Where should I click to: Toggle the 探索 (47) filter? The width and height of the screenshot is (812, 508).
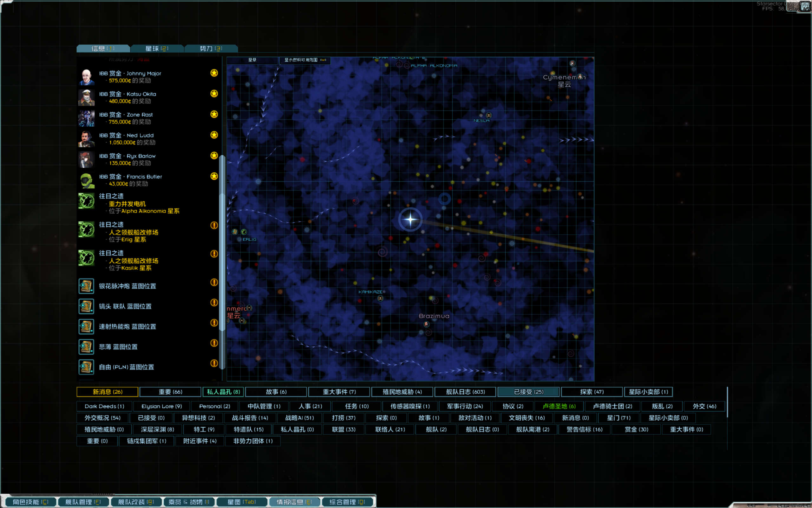click(x=592, y=392)
